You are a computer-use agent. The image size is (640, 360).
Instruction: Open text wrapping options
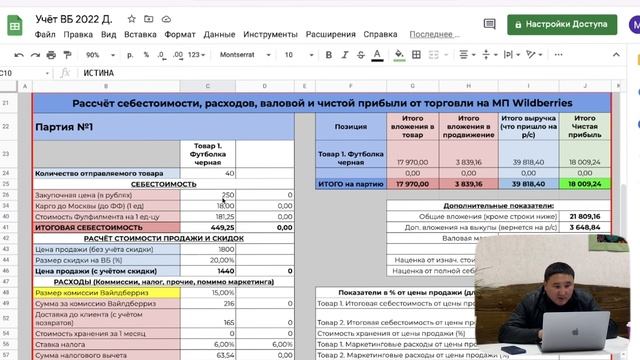(x=512, y=55)
